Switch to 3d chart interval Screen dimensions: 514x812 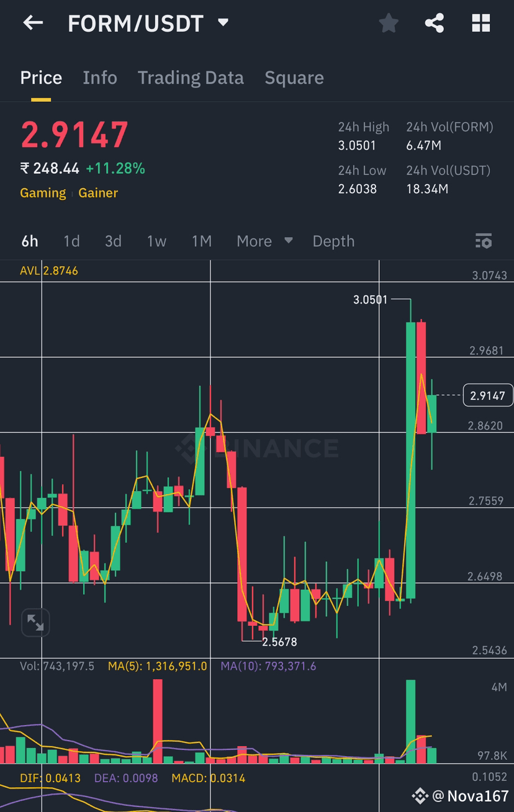tap(113, 241)
